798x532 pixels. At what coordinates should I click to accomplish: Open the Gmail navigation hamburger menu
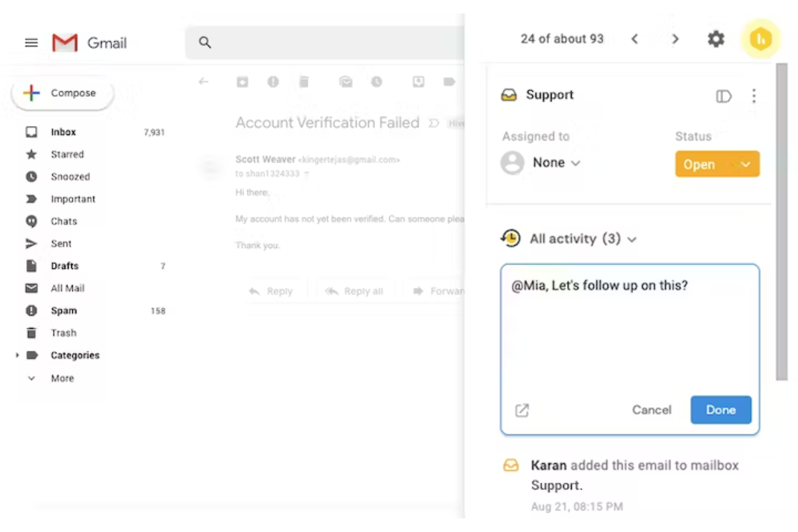tap(31, 43)
